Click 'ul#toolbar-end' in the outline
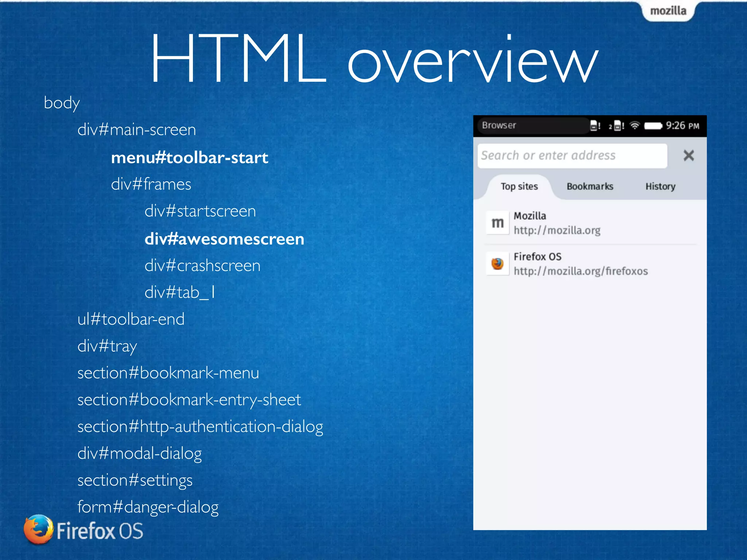 pos(131,319)
